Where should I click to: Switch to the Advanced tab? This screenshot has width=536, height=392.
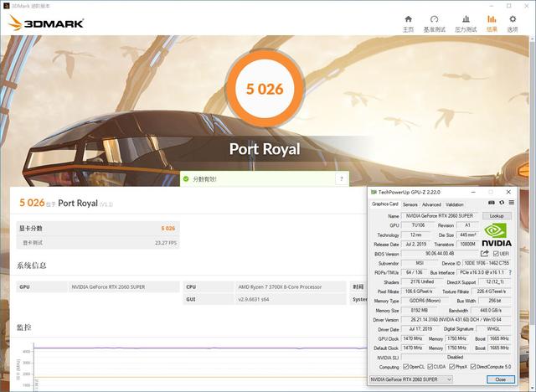point(431,204)
